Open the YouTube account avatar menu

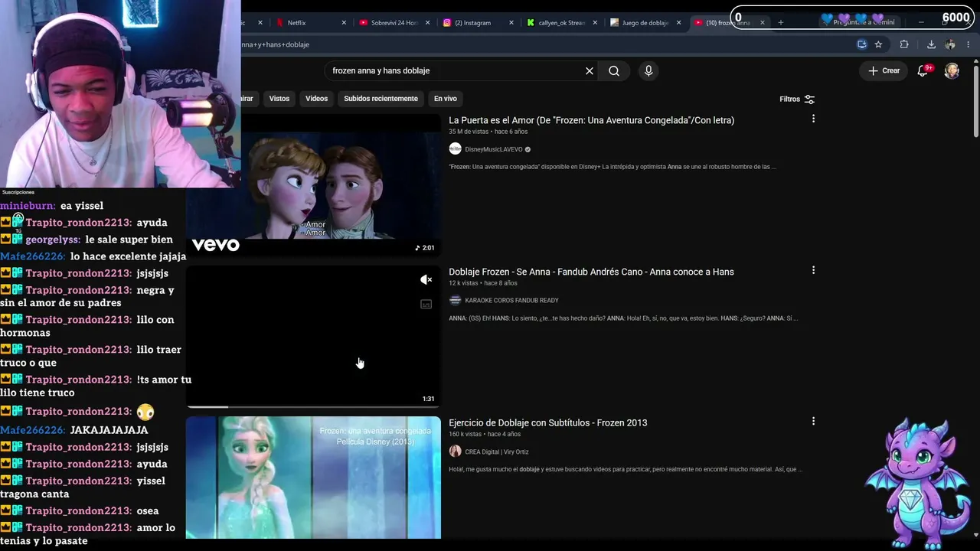pyautogui.click(x=952, y=70)
